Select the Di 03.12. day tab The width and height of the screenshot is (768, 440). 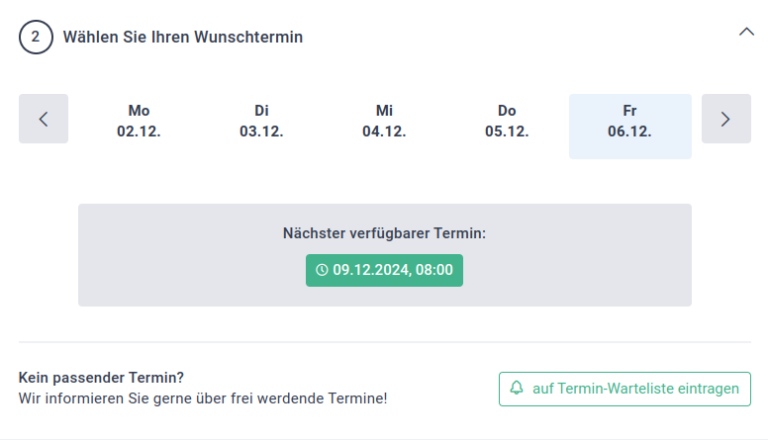point(262,121)
